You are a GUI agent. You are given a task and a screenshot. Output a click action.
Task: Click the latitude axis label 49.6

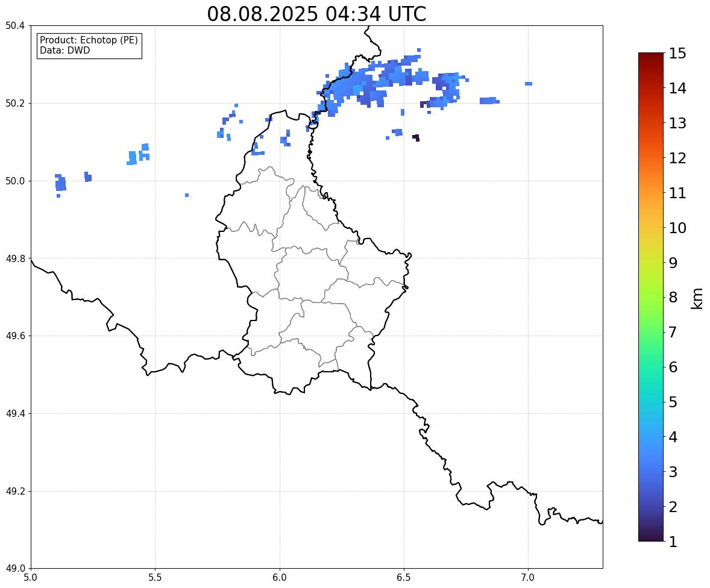[14, 336]
